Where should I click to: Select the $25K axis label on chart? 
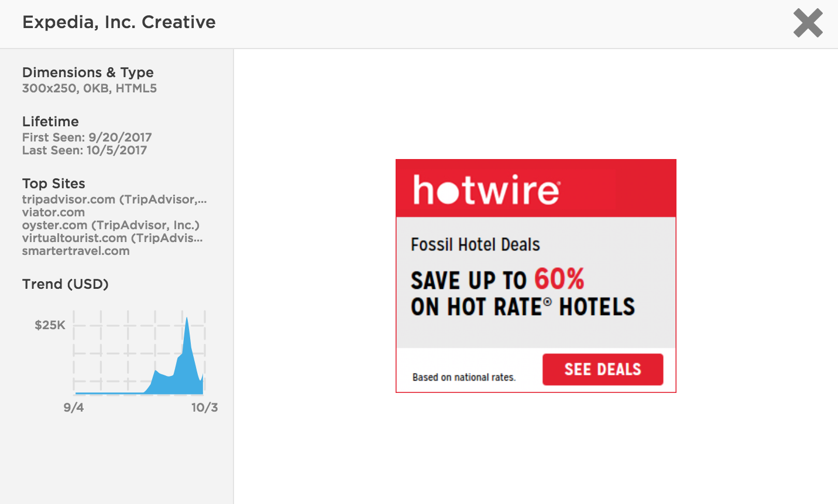pos(50,325)
